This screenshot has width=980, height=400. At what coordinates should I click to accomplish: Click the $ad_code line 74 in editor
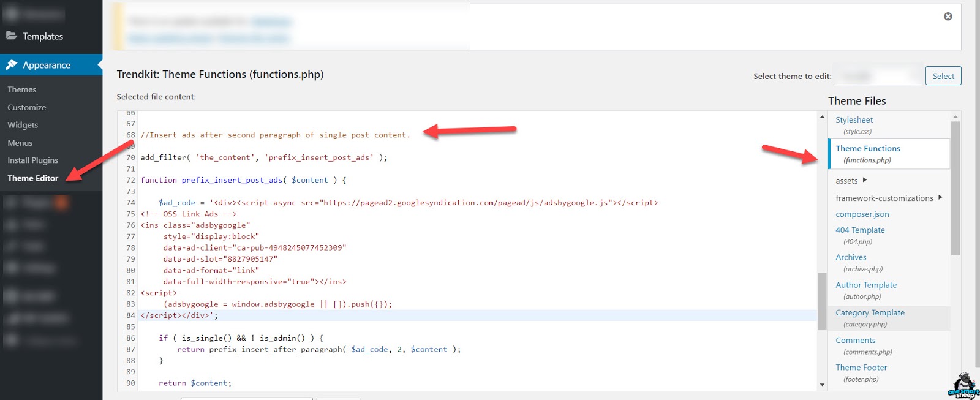point(408,202)
